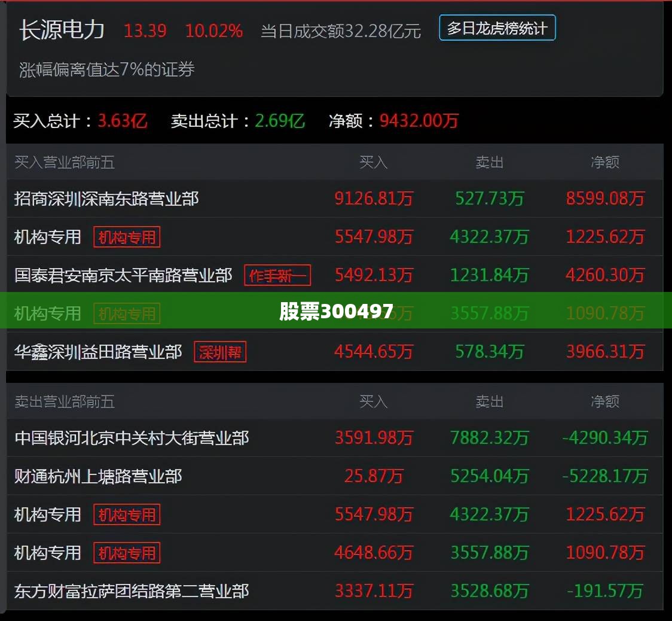Viewport: 672px width, 621px height.
Task: Select the stock name 长源电力
Action: 62,31
